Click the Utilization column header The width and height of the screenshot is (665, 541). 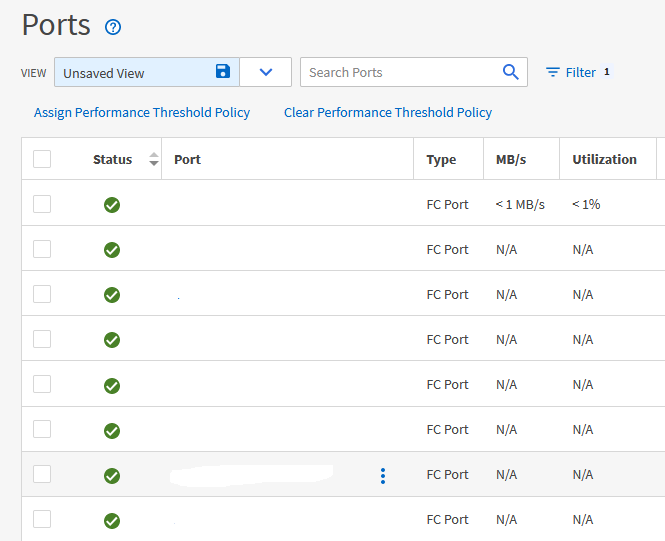[x=604, y=159]
